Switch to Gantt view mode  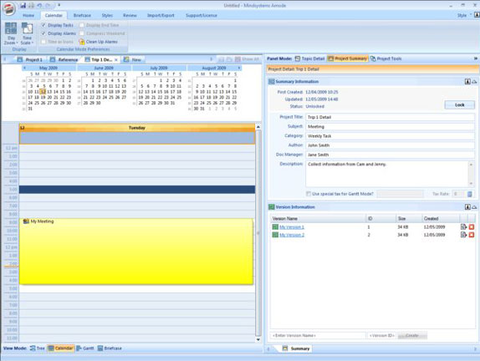click(x=85, y=348)
